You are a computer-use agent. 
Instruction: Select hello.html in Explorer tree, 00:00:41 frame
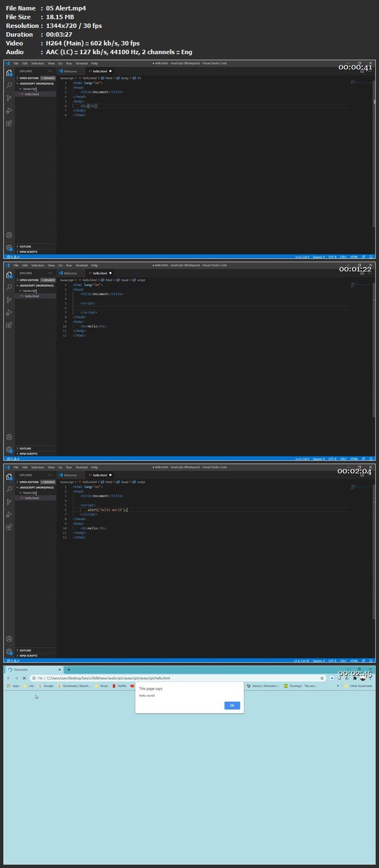[36, 94]
